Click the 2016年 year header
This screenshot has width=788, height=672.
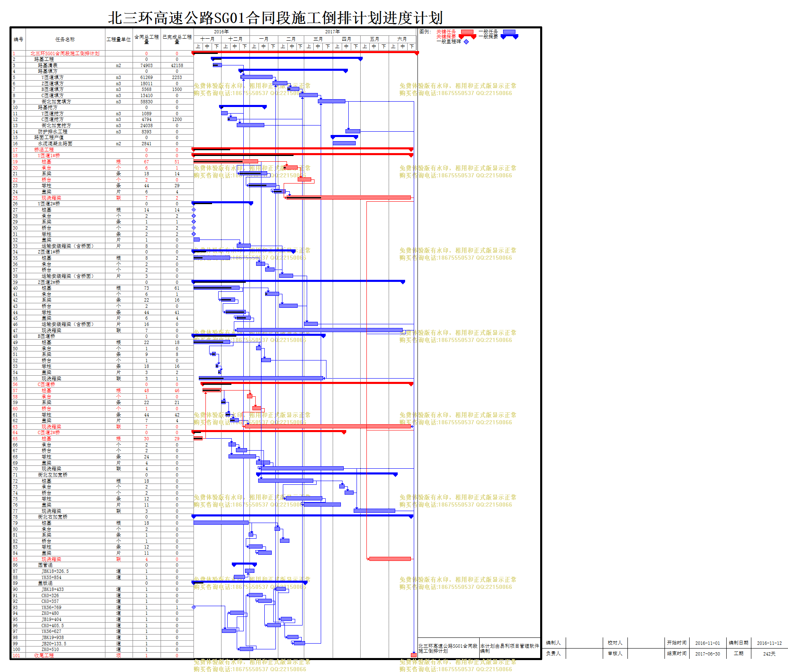tap(221, 32)
